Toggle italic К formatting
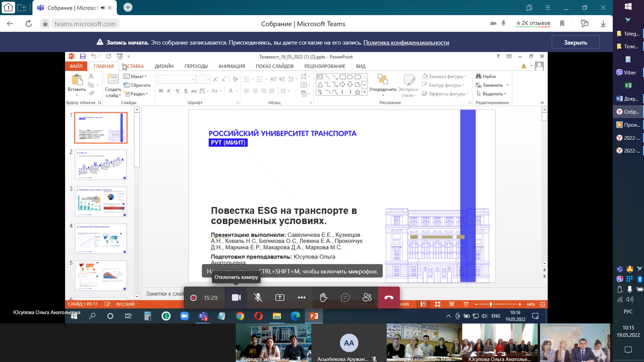 [x=169, y=91]
